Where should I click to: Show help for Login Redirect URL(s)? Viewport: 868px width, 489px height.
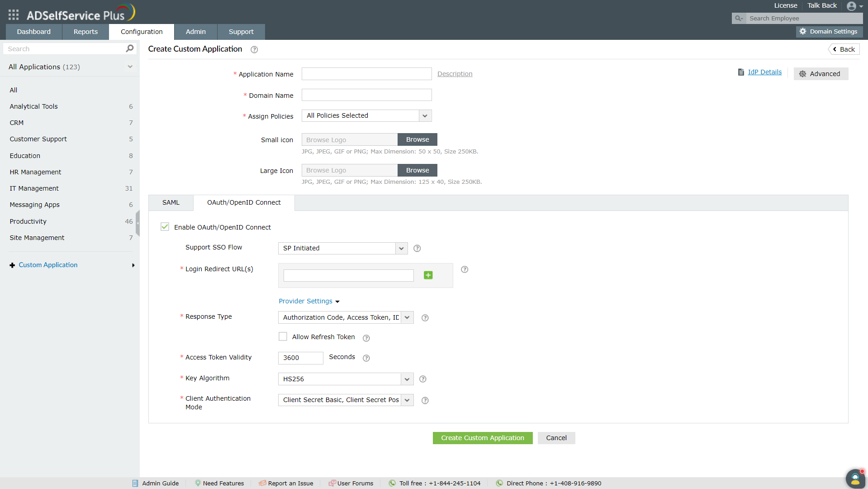465,269
